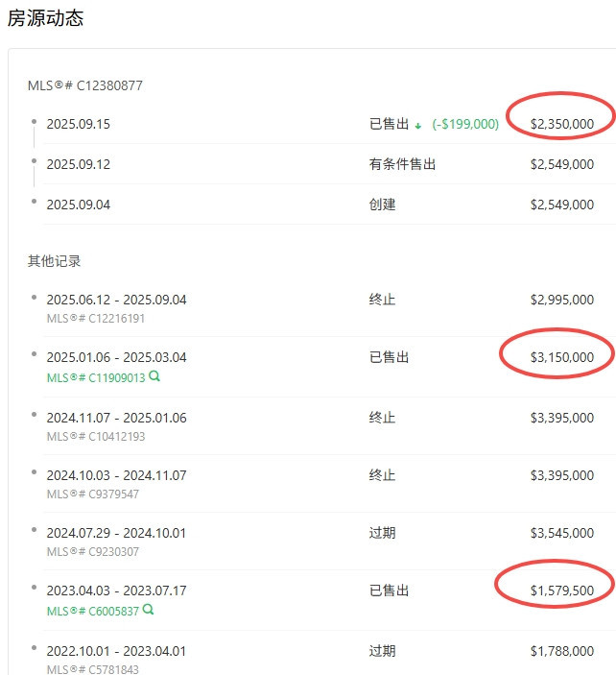Click the 2025.09.12 有条件售出 date
This screenshot has width=616, height=675.
[x=78, y=164]
